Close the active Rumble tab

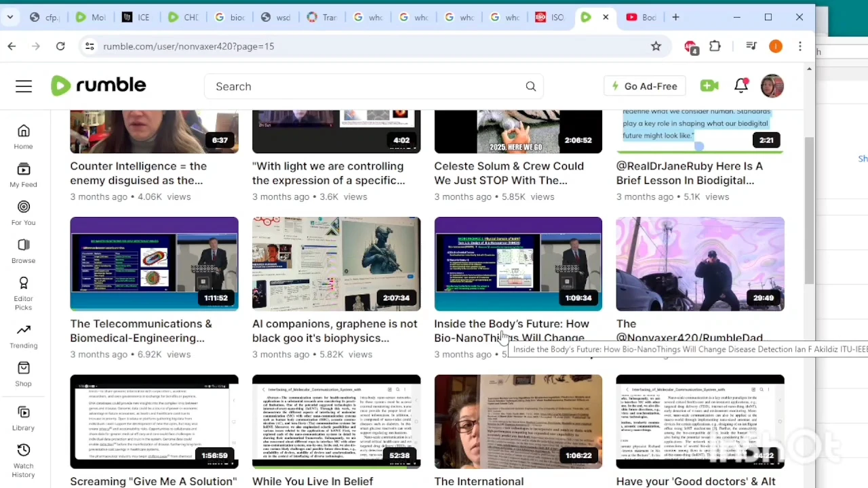coord(606,17)
